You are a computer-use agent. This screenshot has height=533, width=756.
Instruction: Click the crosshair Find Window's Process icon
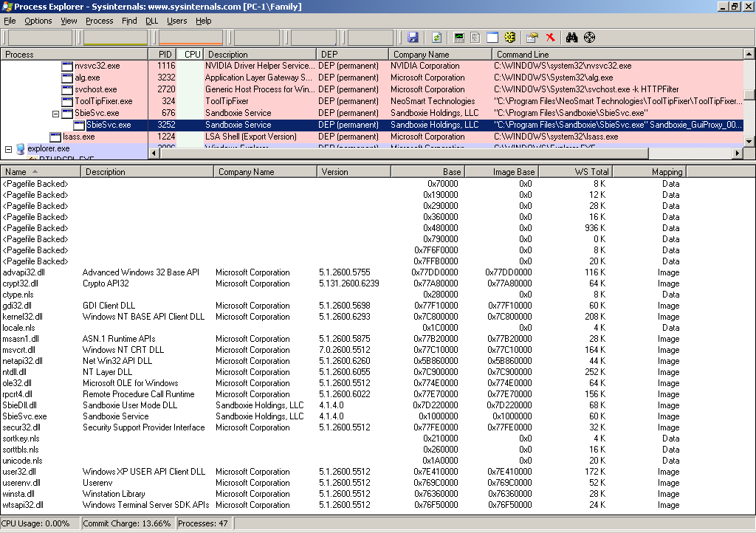[x=590, y=38]
